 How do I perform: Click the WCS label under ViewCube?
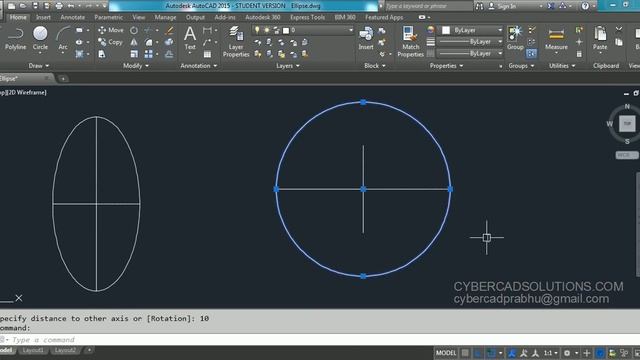tap(626, 155)
